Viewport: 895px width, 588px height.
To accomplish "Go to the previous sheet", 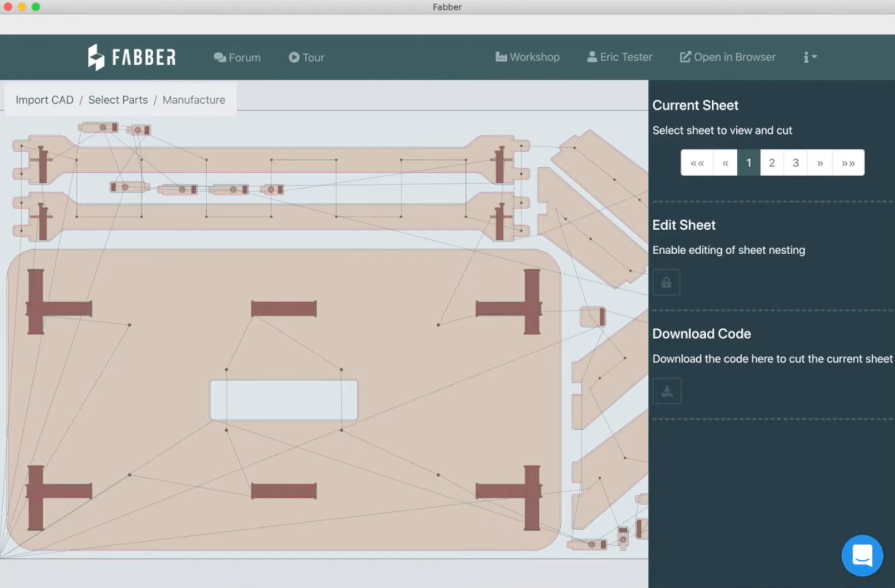I will coord(725,163).
